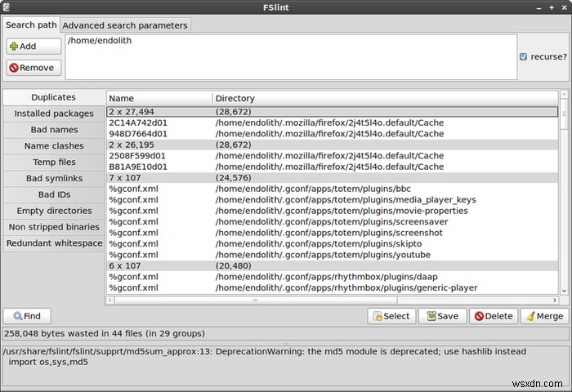Click the horizontal scrollbar right arrow
572x392 pixels.
point(555,300)
